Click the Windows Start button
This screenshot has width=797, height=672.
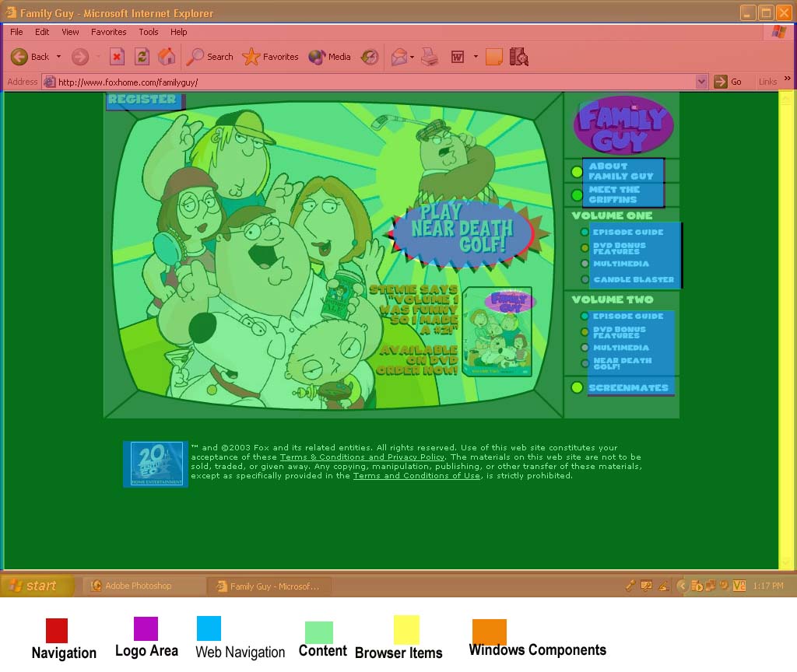(35, 586)
